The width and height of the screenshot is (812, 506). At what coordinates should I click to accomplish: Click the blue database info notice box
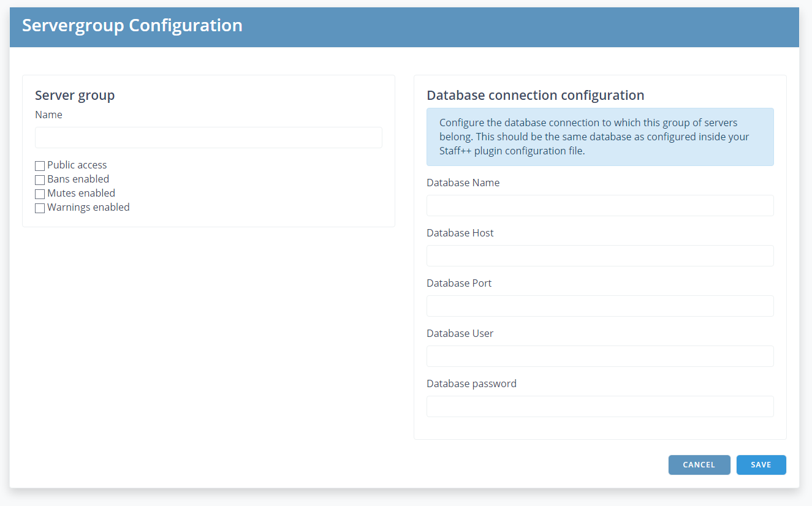(x=599, y=137)
